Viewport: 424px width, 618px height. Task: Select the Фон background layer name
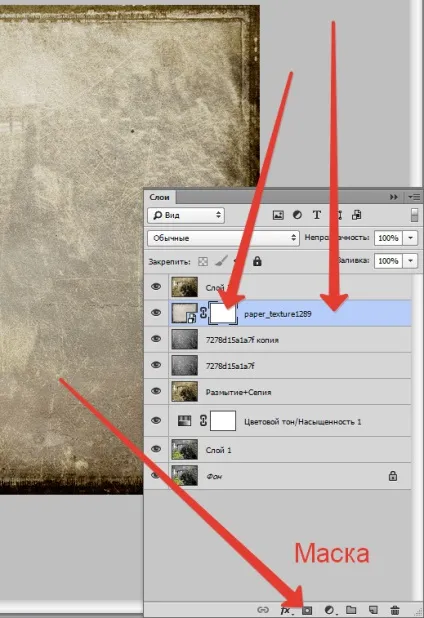[214, 477]
